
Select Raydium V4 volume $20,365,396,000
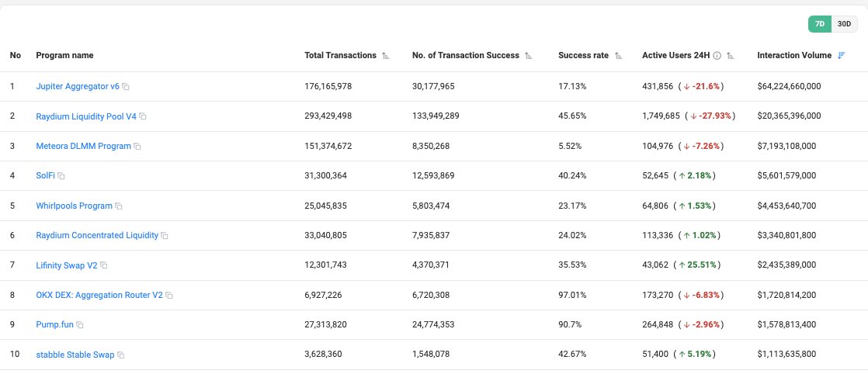(x=789, y=116)
